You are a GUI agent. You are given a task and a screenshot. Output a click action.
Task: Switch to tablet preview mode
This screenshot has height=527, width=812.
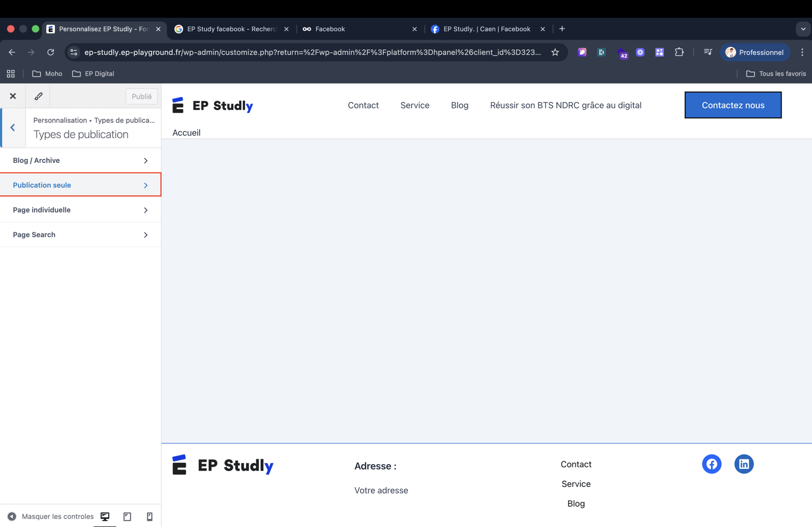[x=127, y=516]
